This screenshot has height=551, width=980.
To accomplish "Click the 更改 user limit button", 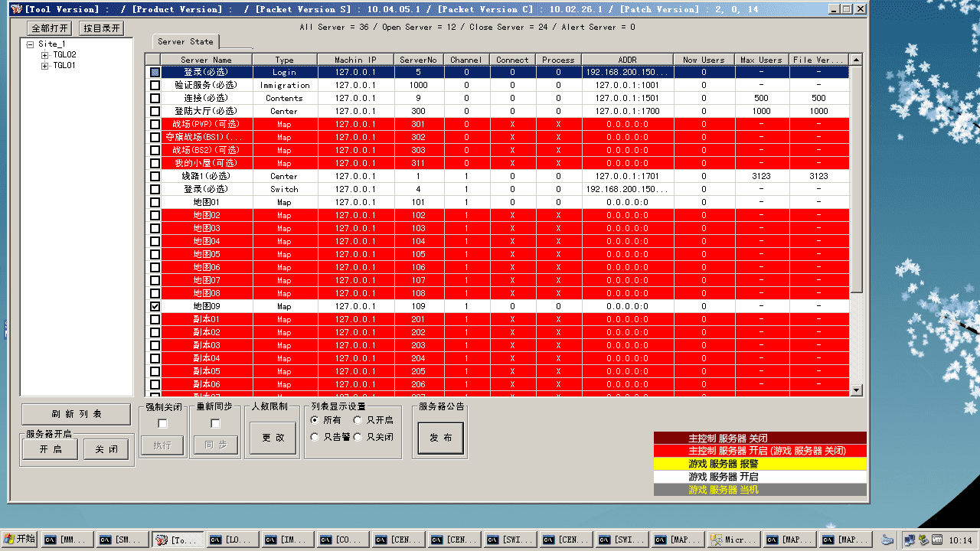I will click(x=273, y=438).
